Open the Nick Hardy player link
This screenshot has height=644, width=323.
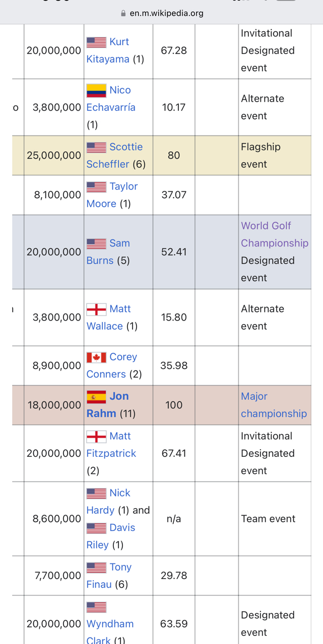pyautogui.click(x=108, y=502)
